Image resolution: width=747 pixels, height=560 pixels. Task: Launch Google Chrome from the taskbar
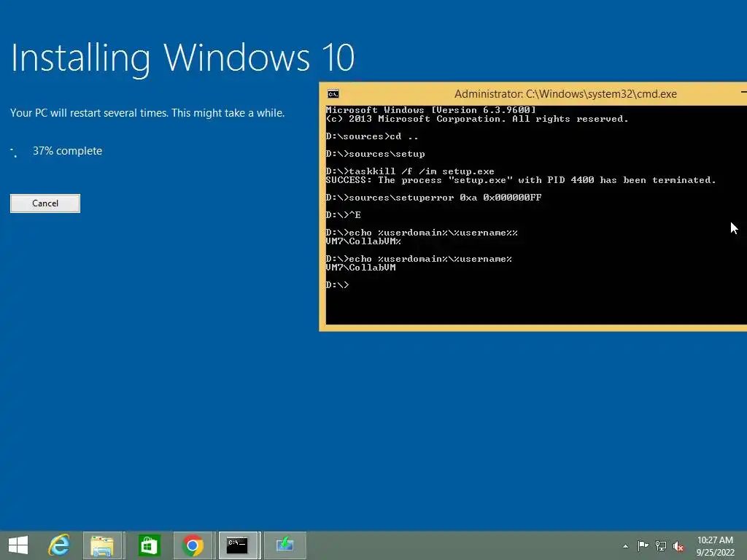coord(193,545)
